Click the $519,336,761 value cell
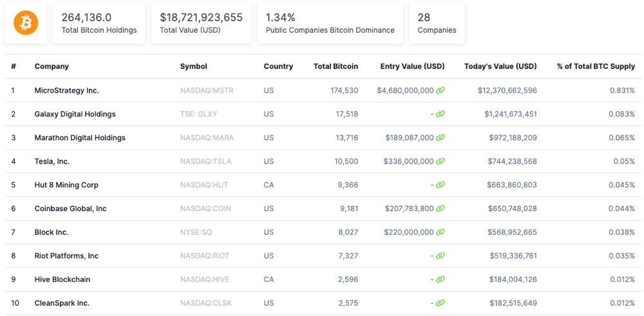The height and width of the screenshot is (316, 644). [513, 256]
